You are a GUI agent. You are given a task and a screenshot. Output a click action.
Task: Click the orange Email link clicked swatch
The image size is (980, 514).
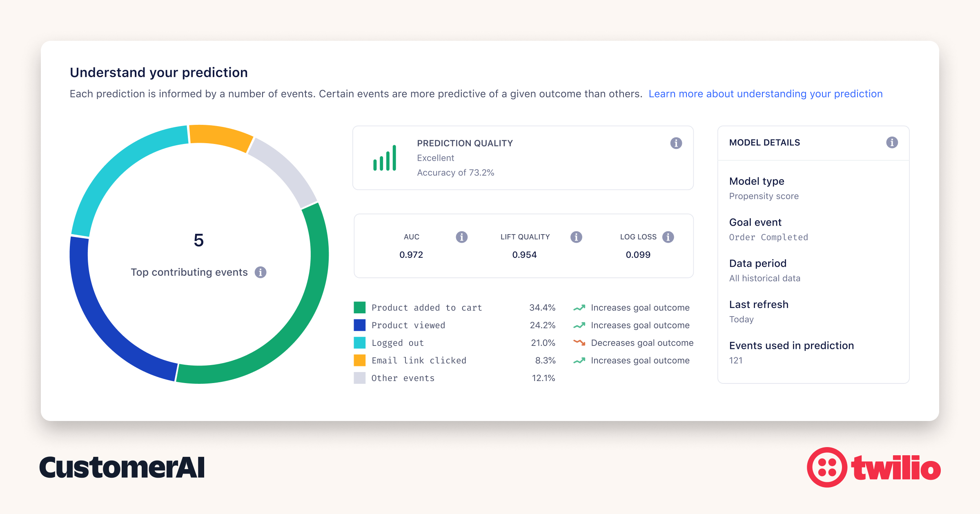tap(359, 360)
